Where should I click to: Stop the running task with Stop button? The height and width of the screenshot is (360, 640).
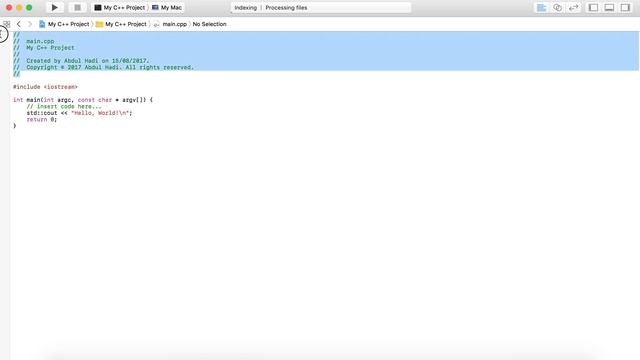coord(77,7)
